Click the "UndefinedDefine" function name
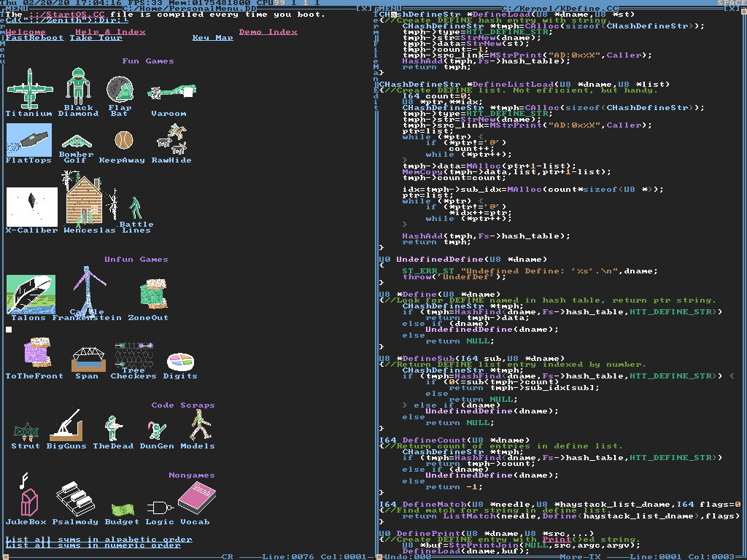Viewport: 747px width, 560px height. pos(440,260)
